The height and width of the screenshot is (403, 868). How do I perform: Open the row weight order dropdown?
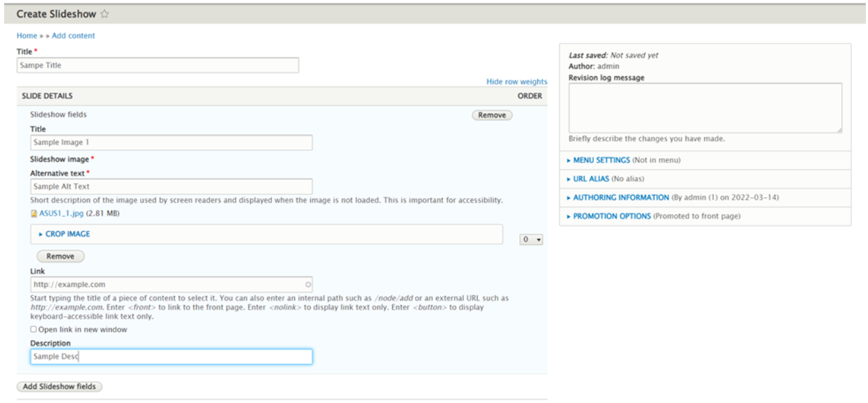(530, 238)
